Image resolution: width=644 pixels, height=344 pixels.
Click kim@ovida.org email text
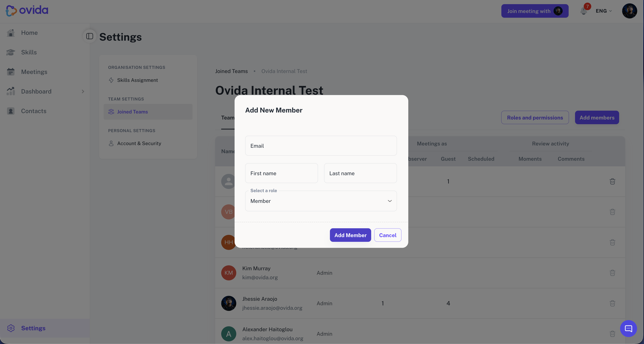260,277
